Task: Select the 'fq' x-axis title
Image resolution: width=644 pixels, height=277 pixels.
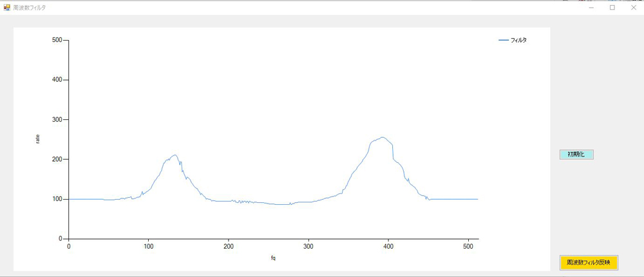Action: 273,258
